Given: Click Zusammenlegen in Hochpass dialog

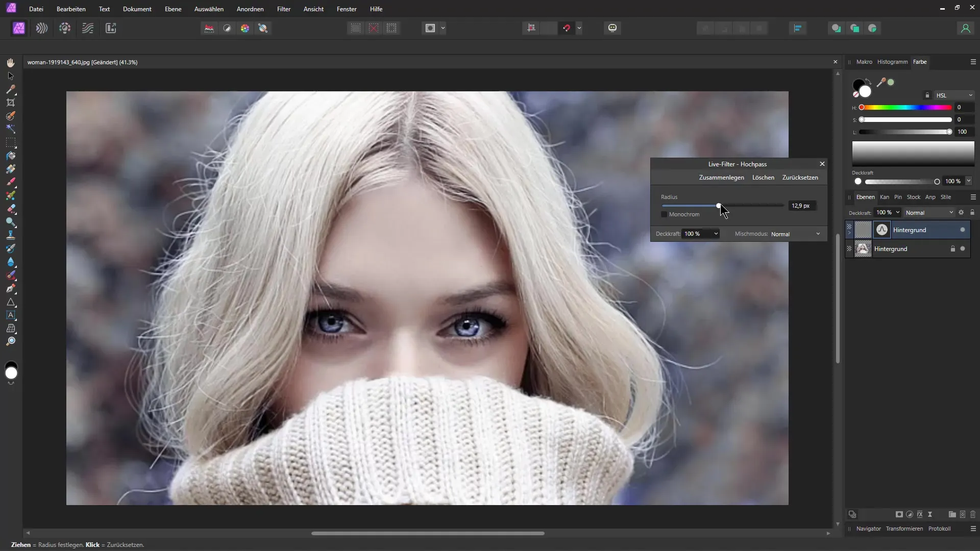Looking at the screenshot, I should point(721,178).
